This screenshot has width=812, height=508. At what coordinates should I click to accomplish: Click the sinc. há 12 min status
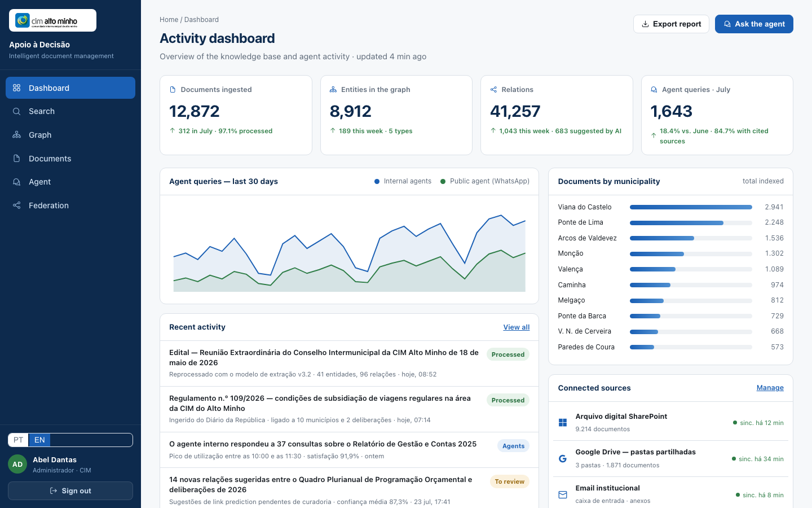point(758,423)
